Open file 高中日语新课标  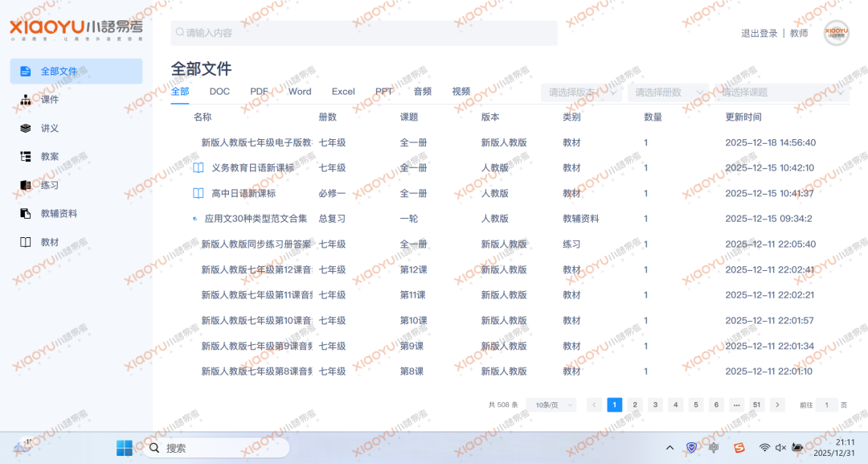[x=244, y=193]
